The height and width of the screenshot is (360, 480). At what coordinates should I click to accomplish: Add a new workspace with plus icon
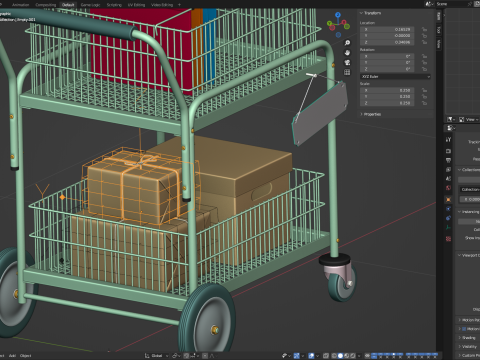click(x=179, y=5)
